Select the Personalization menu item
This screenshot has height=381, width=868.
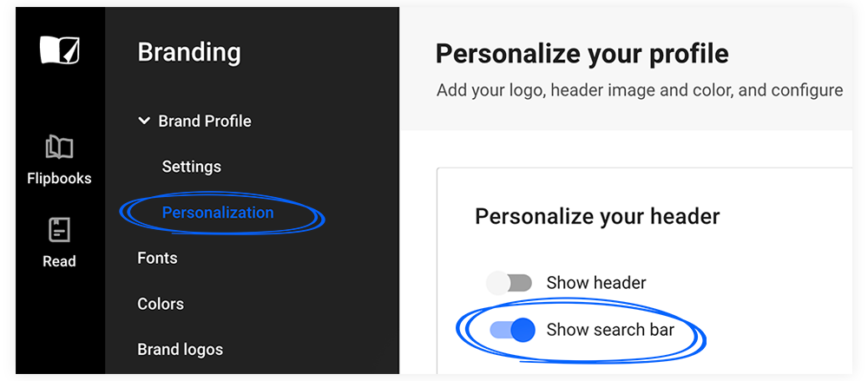click(x=218, y=212)
